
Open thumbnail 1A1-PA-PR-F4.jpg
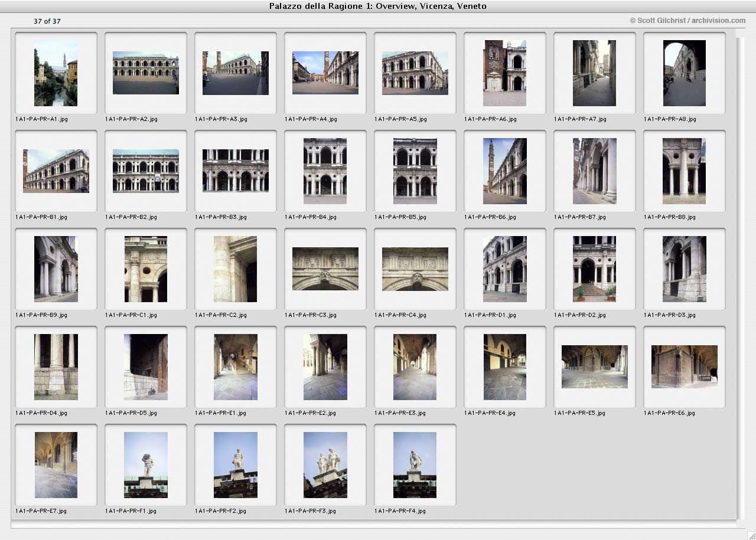[x=415, y=465]
